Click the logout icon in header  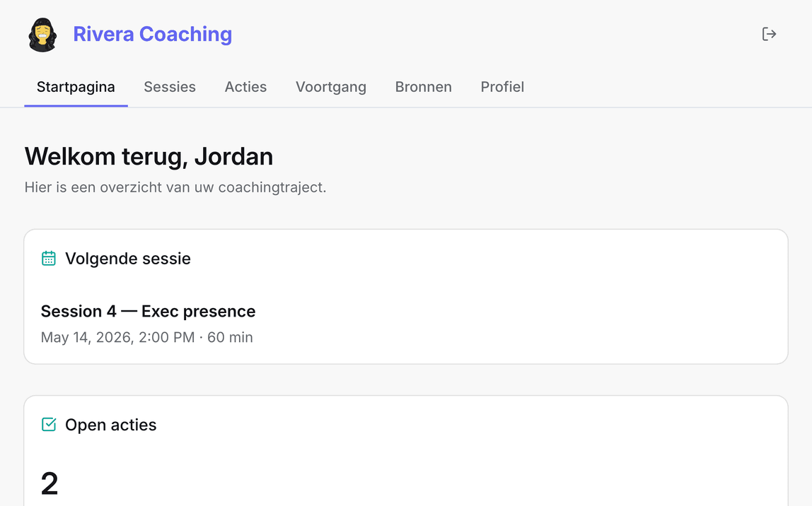pos(769,34)
